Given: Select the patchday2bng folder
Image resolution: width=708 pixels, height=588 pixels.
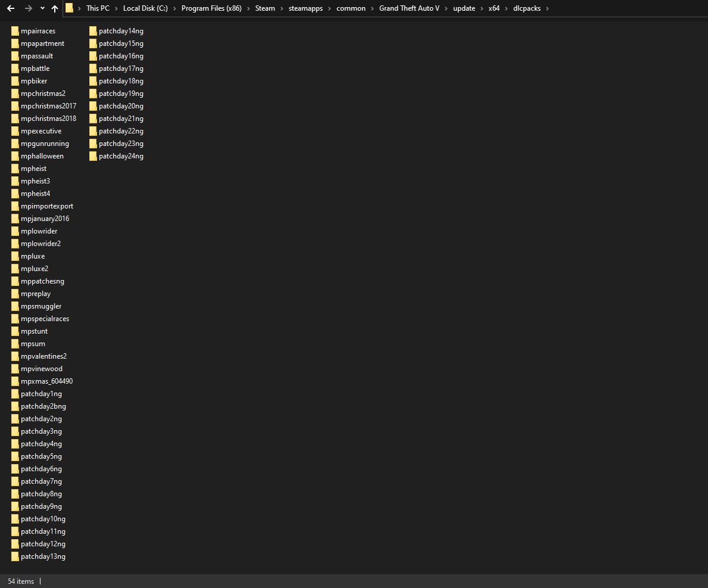Looking at the screenshot, I should pos(43,406).
